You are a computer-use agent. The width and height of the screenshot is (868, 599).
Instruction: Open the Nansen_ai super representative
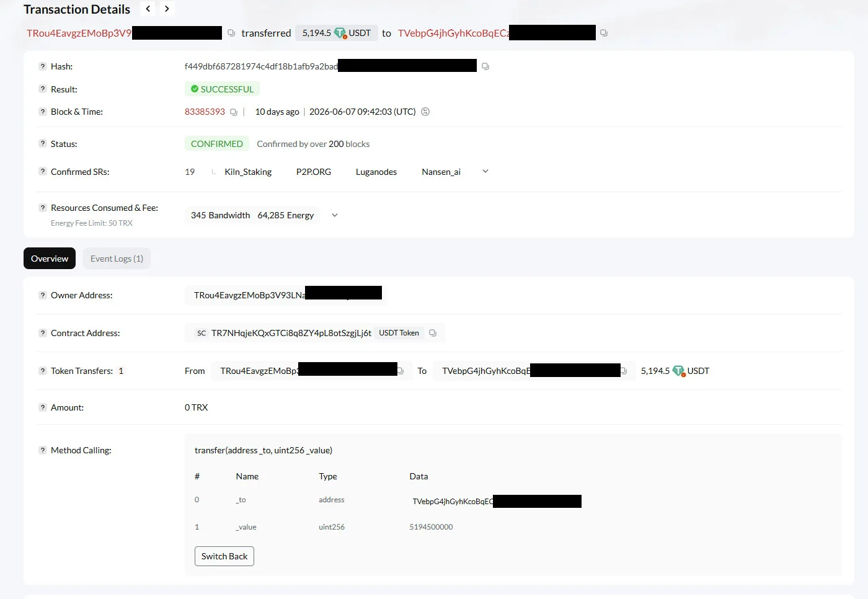pyautogui.click(x=441, y=172)
